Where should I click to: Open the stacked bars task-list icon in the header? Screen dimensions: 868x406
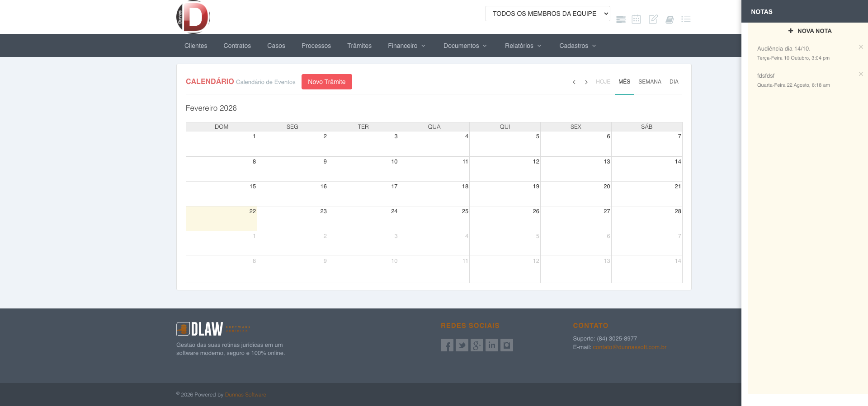click(621, 19)
